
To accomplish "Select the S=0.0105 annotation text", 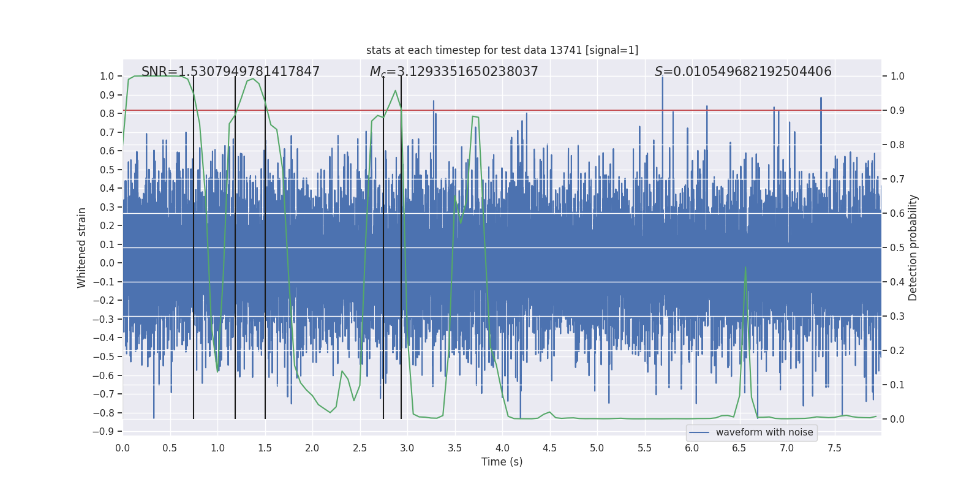I will point(742,72).
